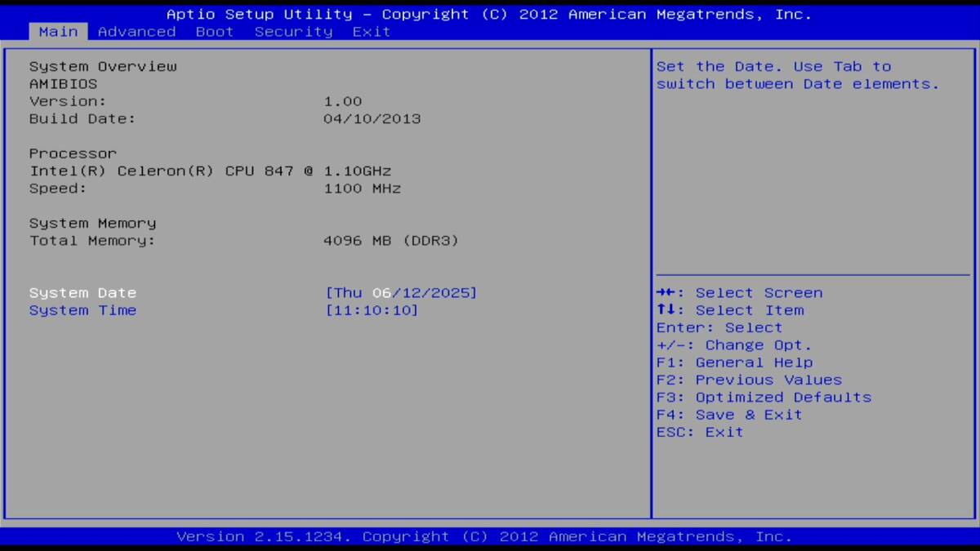Click the system date value field

[401, 293]
